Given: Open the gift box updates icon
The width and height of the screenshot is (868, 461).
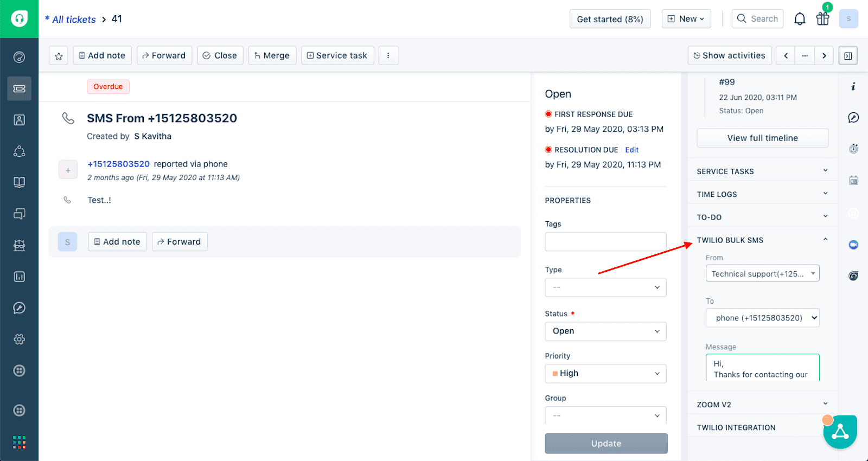Looking at the screenshot, I should 823,19.
